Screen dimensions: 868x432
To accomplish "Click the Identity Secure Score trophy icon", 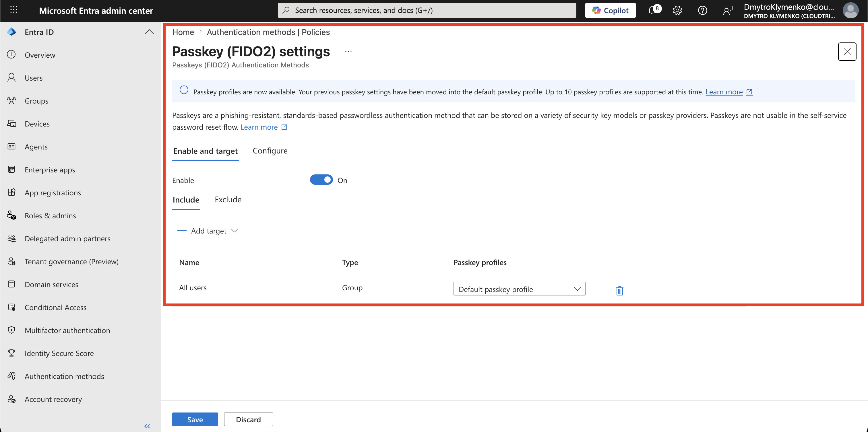I will click(11, 353).
